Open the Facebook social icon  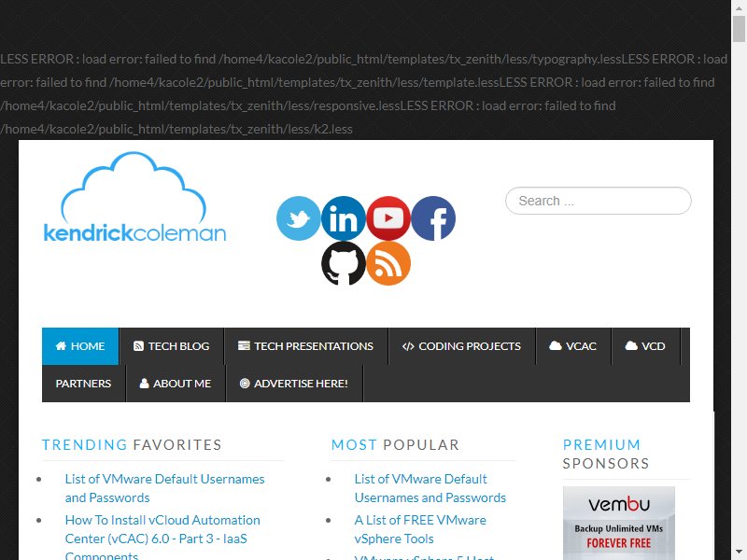(433, 218)
